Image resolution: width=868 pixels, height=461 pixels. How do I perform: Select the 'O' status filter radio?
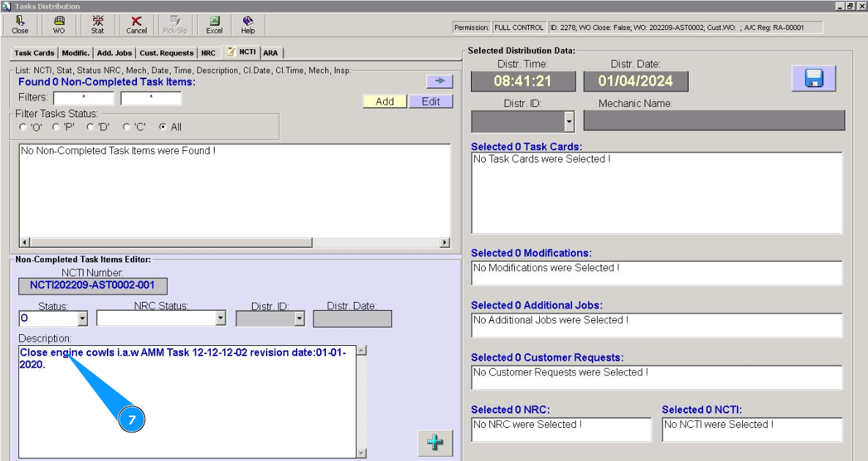point(23,127)
